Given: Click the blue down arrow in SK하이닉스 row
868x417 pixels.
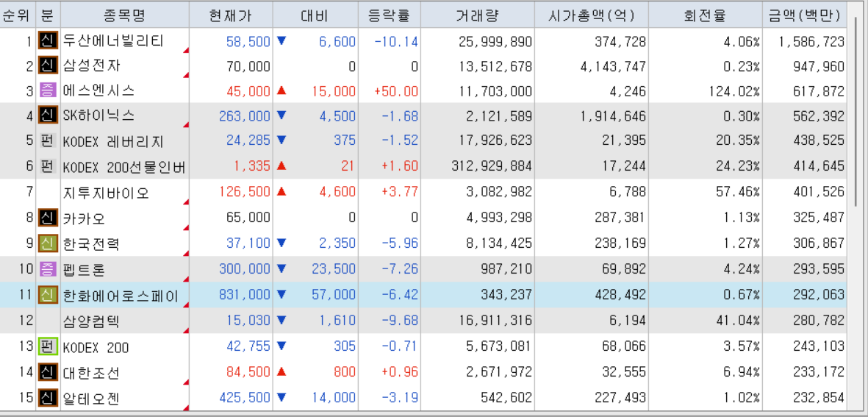Looking at the screenshot, I should pos(281,115).
